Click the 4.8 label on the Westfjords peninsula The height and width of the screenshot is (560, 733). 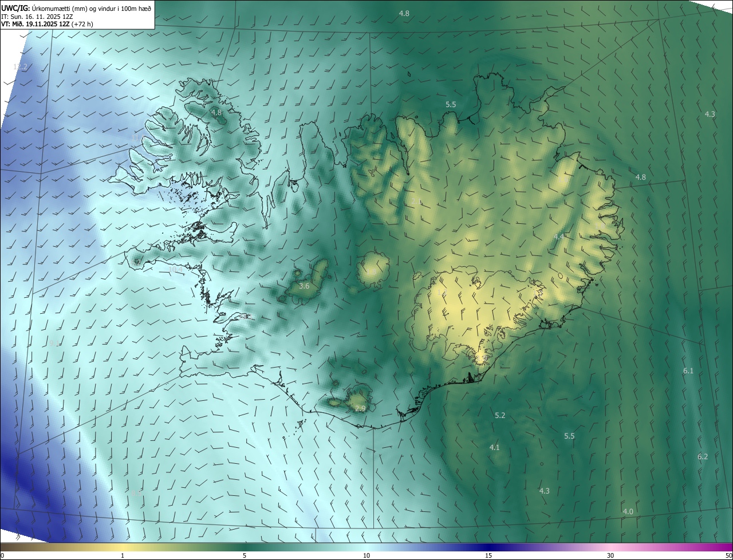[216, 113]
